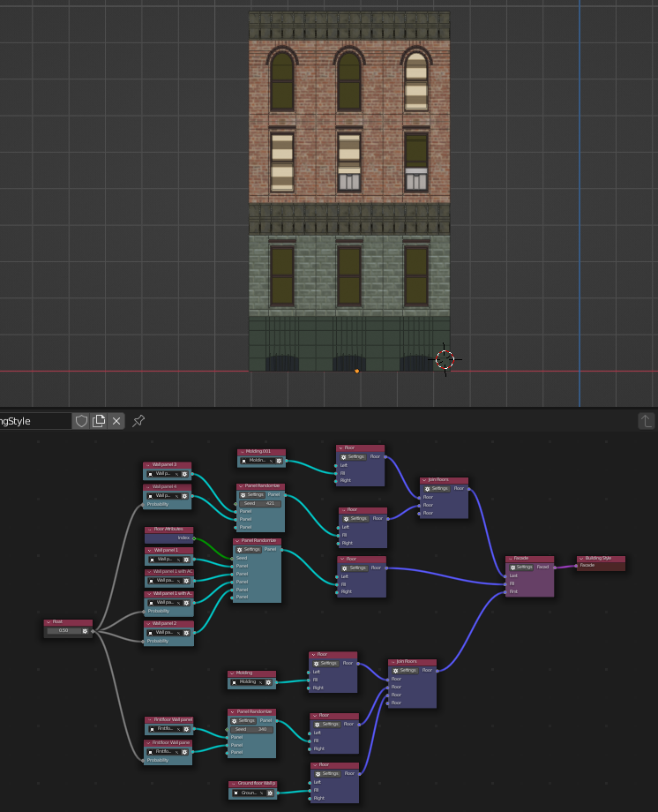The image size is (658, 812).
Task: Toggle fake user shield icon
Action: click(82, 421)
